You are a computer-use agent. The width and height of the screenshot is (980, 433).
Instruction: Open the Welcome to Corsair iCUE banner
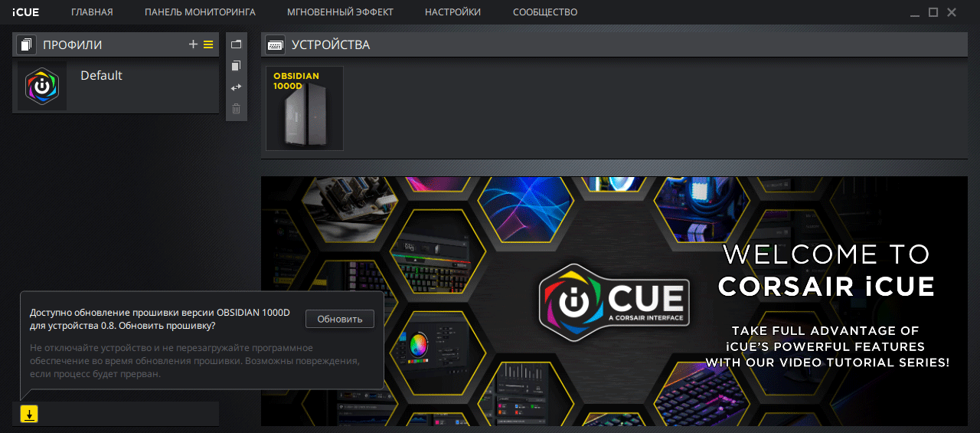(x=614, y=301)
